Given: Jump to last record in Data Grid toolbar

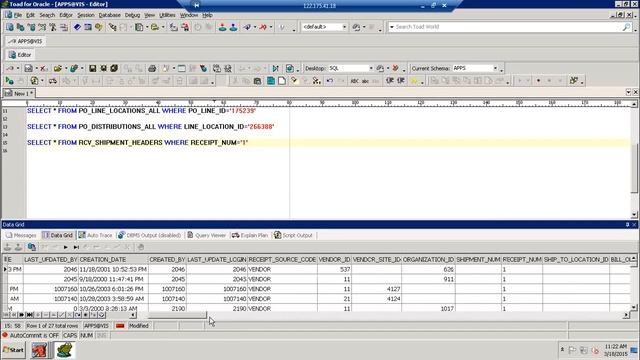Looking at the screenshot, I should 76,247.
